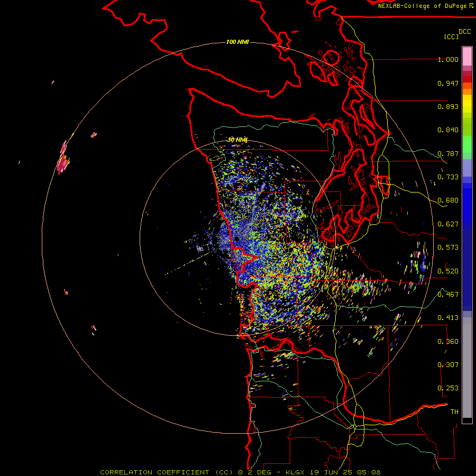Screen dimensions: 476x476
Task: Click the 0.947 color scale value
Action: point(448,83)
